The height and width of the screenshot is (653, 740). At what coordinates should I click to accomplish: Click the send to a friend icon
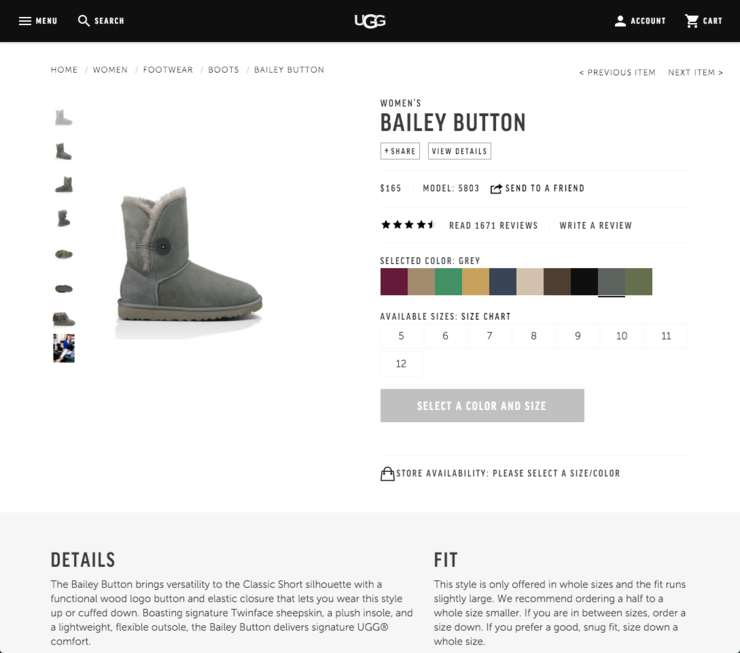496,189
